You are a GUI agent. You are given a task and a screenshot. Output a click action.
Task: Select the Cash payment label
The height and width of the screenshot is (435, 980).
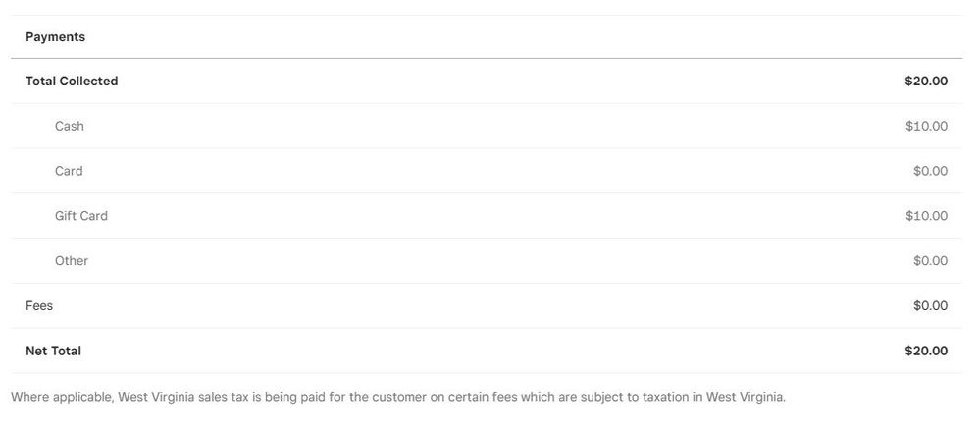point(70,127)
